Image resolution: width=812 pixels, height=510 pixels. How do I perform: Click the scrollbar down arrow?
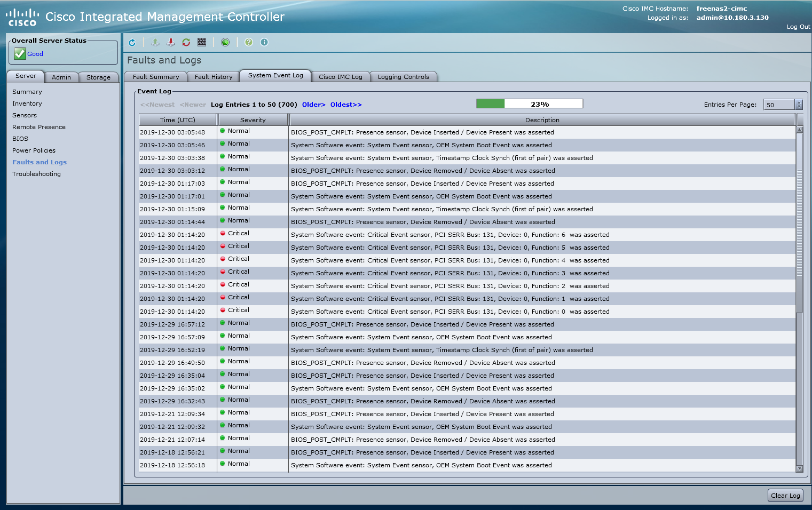(x=799, y=468)
